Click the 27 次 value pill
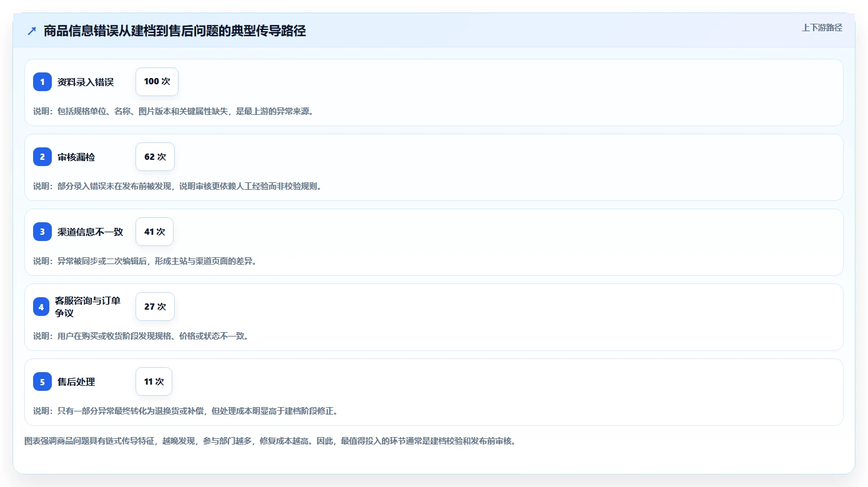Image resolution: width=868 pixels, height=487 pixels. 155,307
